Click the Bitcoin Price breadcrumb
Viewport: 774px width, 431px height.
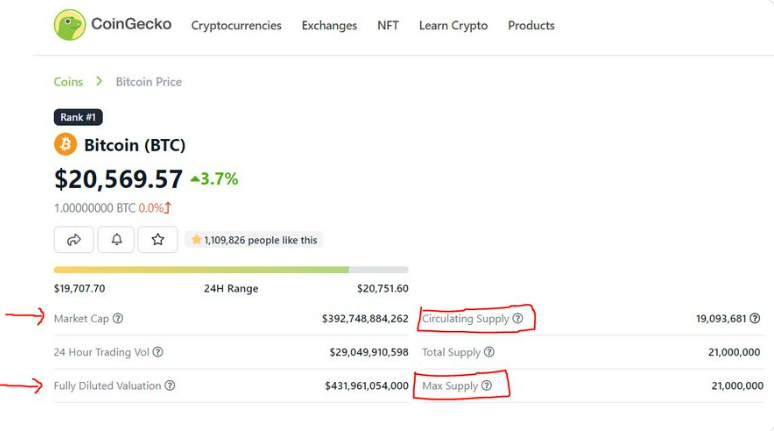(149, 81)
